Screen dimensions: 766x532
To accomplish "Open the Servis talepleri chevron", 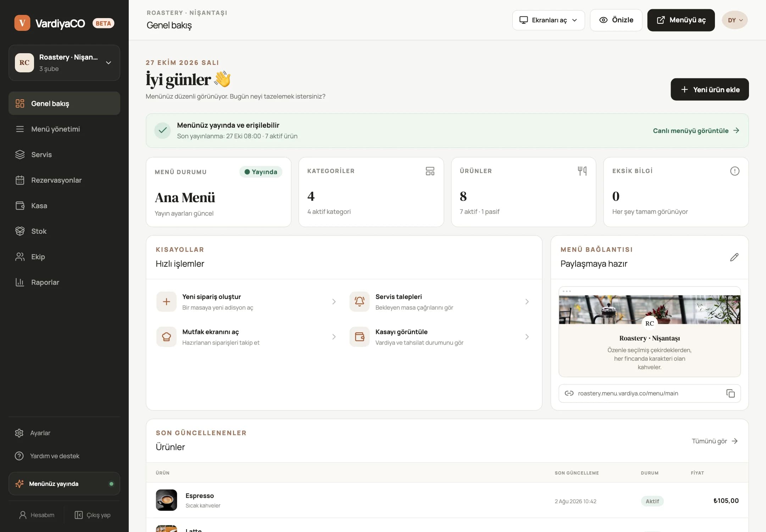I will (x=527, y=302).
